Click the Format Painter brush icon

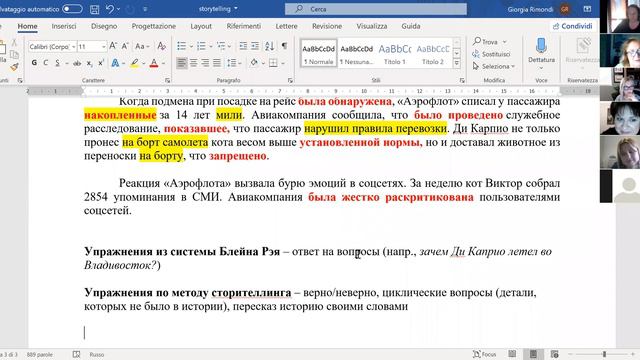tap(14, 67)
